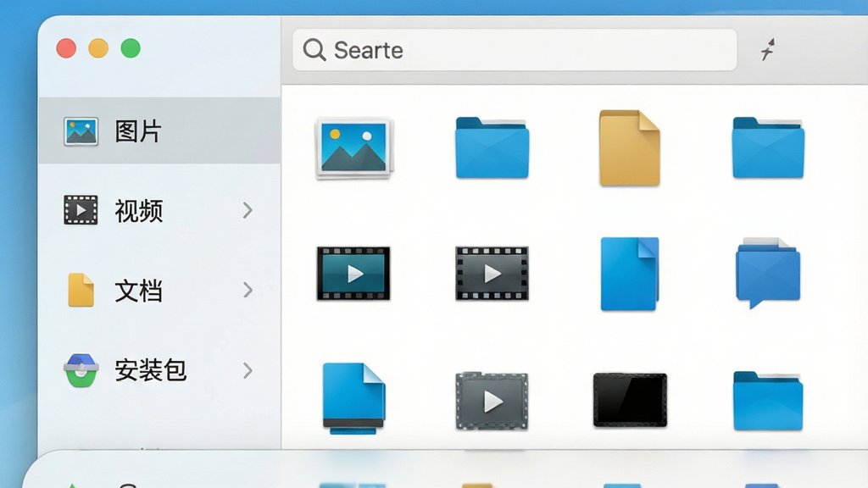
Task: Expand the 视频 chevron arrow
Action: point(248,210)
